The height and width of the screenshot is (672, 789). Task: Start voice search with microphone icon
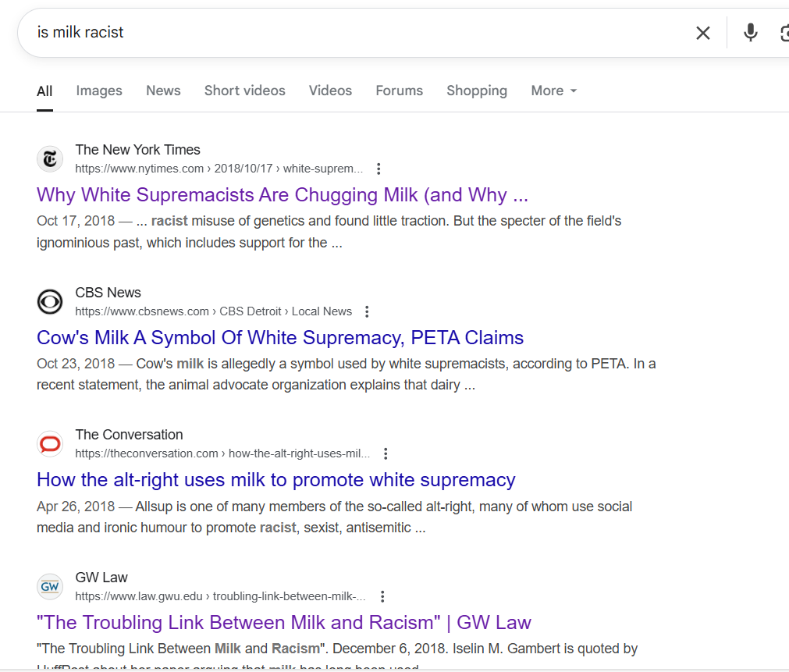click(x=750, y=33)
